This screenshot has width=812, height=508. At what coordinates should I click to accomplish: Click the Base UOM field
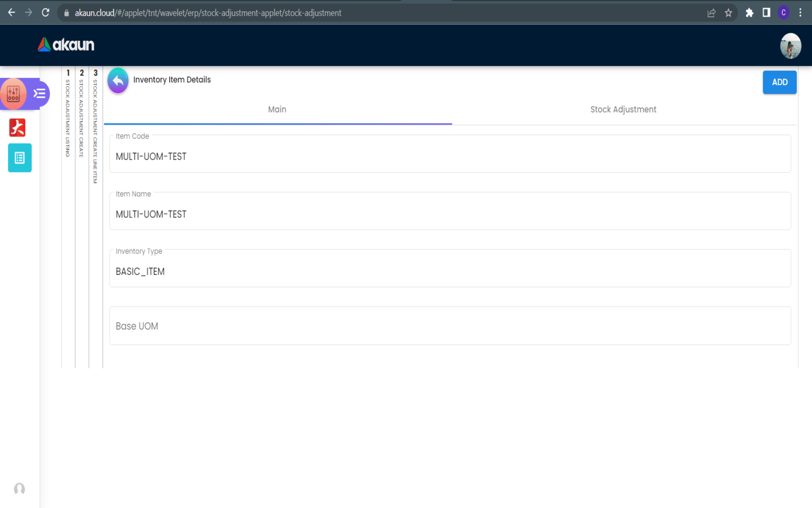coord(450,326)
